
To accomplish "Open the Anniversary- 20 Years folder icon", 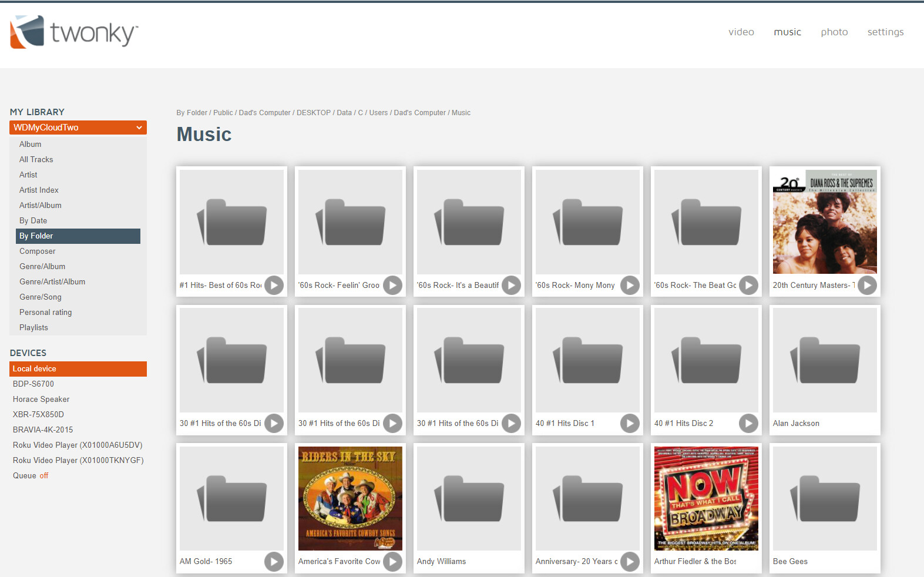I will pos(587,498).
